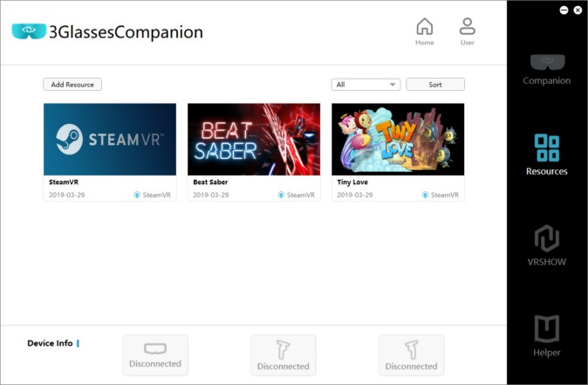Click the first disconnected controller icon
The width and height of the screenshot is (588, 385).
pos(283,350)
